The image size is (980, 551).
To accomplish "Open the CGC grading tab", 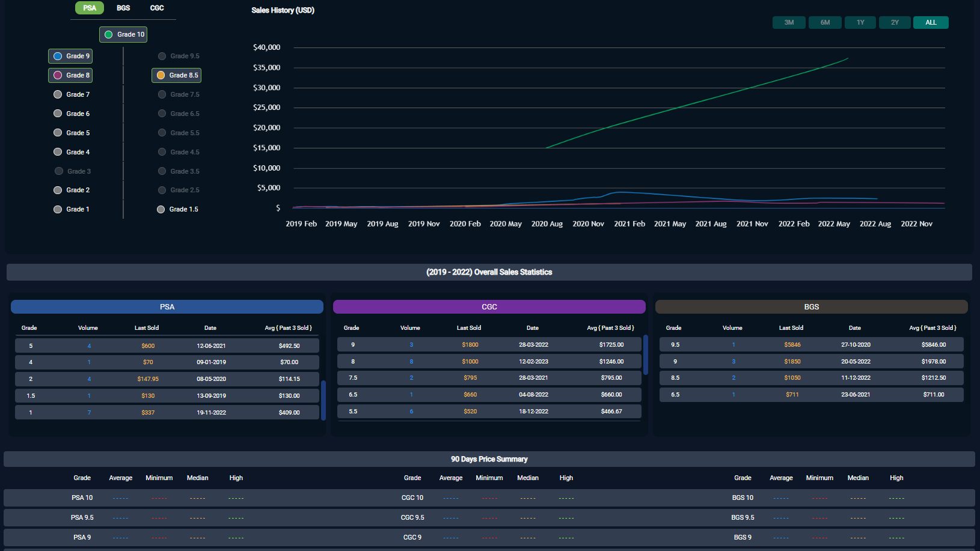I will (x=157, y=8).
